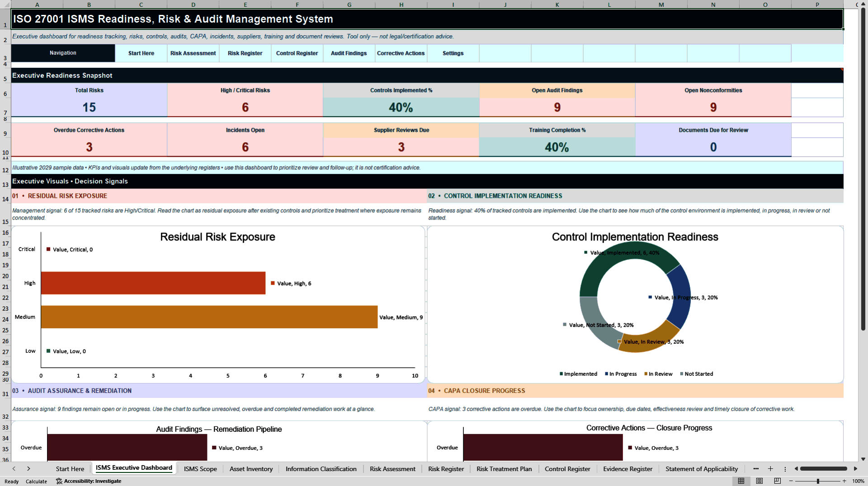Open the ISMS Scope sheet tab
Screen dimensions: 868x486
[x=200, y=469]
